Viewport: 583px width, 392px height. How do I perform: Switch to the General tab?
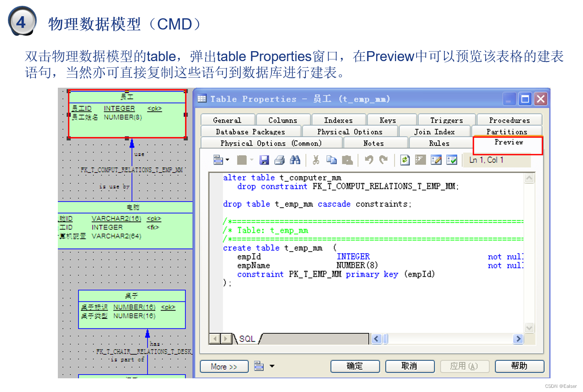point(227,120)
